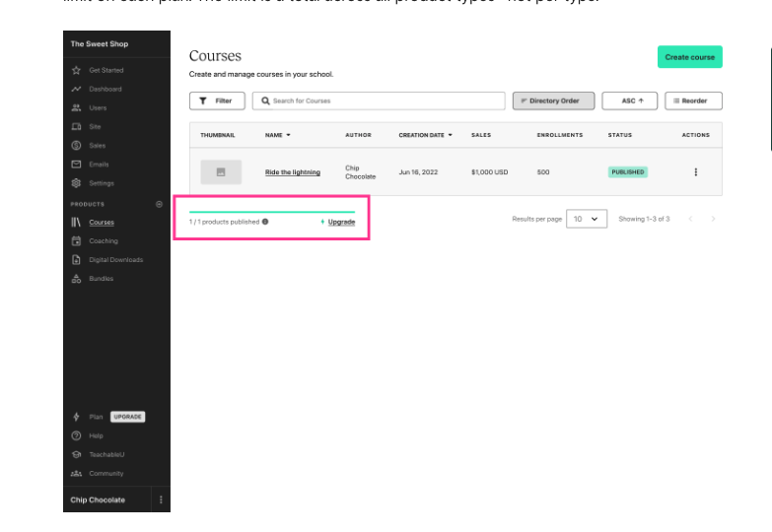Click Chip Chocolate author cell
Screen dimensions: 772x532
click(x=361, y=172)
